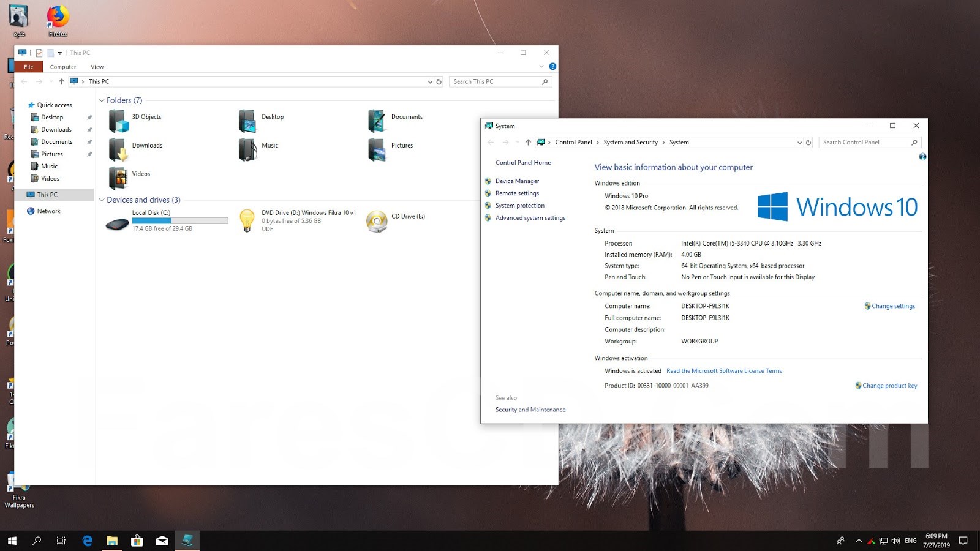The width and height of the screenshot is (980, 551).
Task: Click the taskbar clock showing 6:09 PM
Action: coord(937,541)
